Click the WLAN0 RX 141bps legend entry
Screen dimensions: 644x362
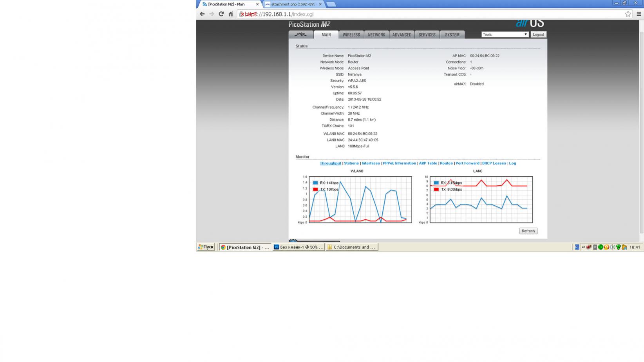tap(326, 183)
